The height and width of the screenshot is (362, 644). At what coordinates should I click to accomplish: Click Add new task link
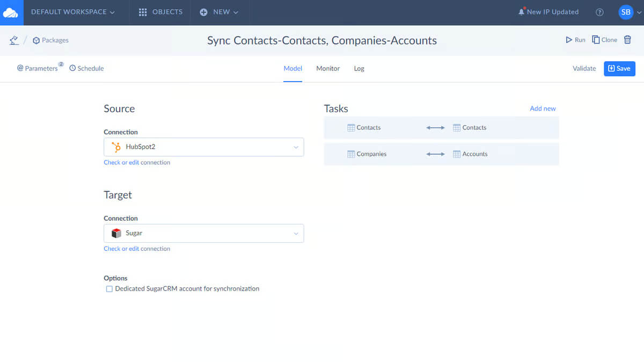coord(543,108)
